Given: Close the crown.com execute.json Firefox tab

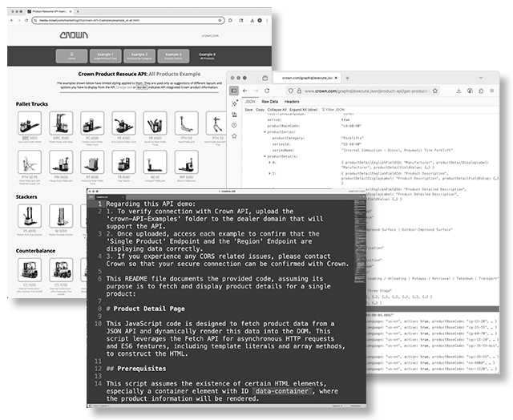Looking at the screenshot, I should [336, 78].
